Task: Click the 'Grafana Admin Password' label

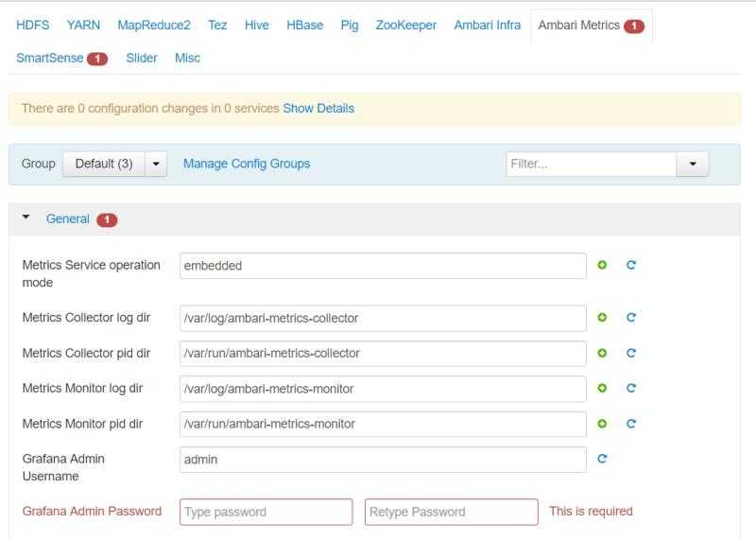Action: [92, 511]
